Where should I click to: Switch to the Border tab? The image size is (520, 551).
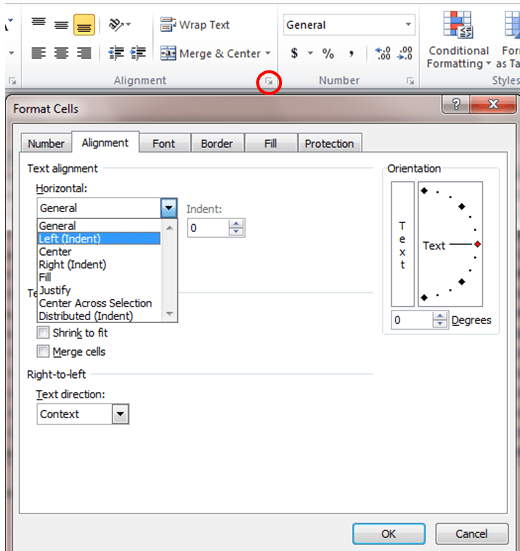217,143
